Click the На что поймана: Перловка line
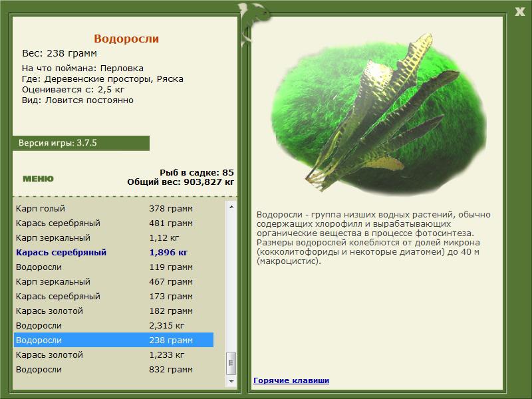This screenshot has height=399, width=532. 82,68
